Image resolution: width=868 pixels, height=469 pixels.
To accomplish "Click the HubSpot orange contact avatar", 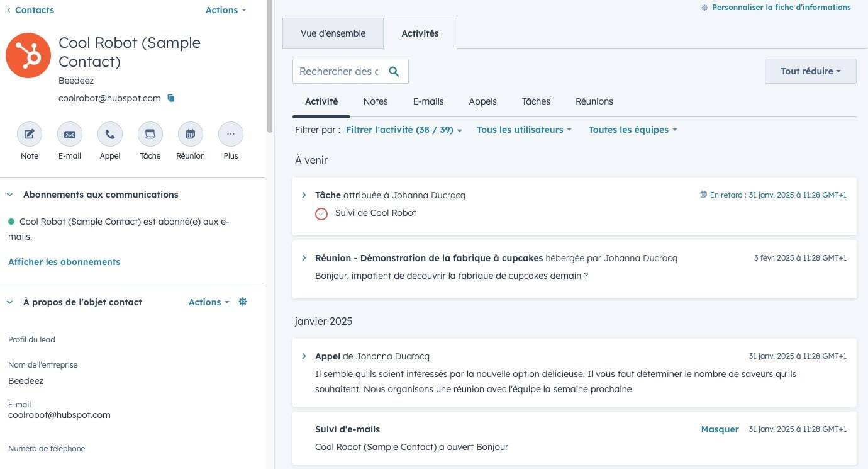I will coord(28,55).
